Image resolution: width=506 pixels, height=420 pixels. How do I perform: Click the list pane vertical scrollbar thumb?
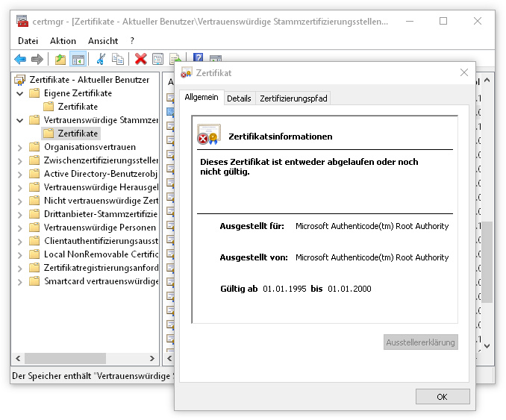(487, 262)
